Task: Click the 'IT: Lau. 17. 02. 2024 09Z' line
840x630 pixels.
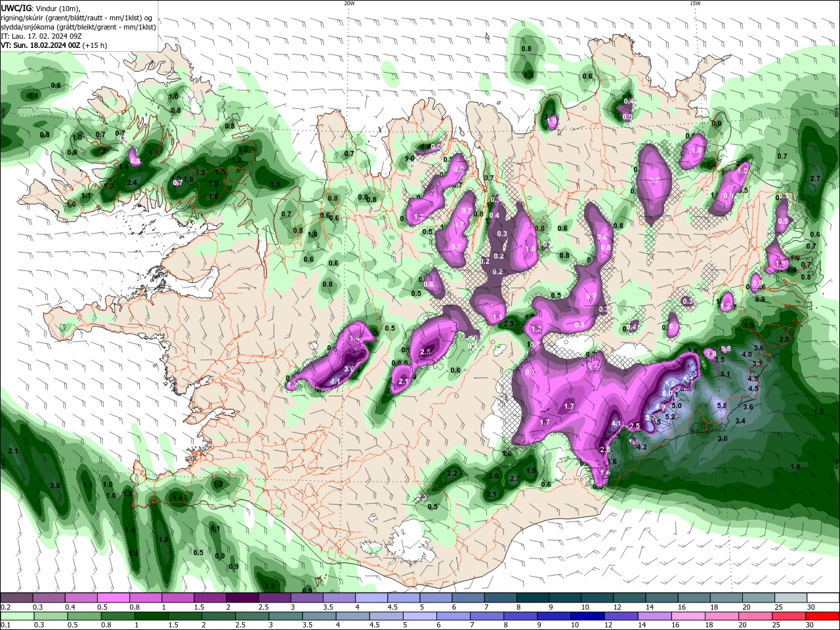Action: 41,36
